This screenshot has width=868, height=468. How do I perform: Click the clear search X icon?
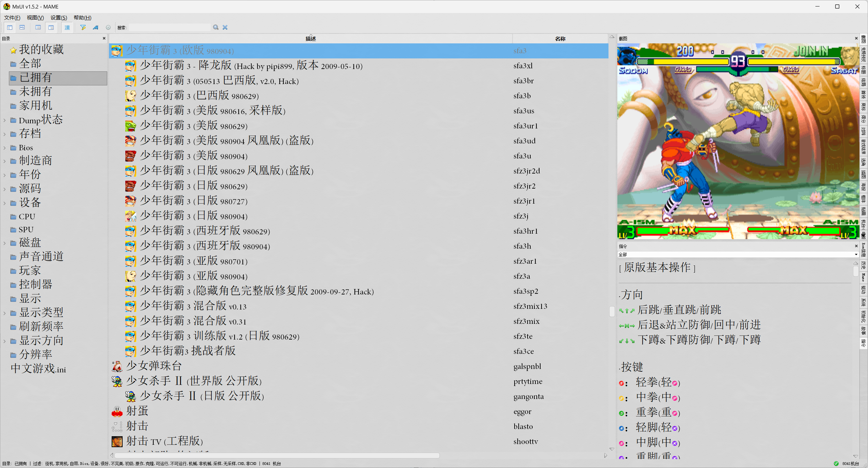pyautogui.click(x=225, y=27)
